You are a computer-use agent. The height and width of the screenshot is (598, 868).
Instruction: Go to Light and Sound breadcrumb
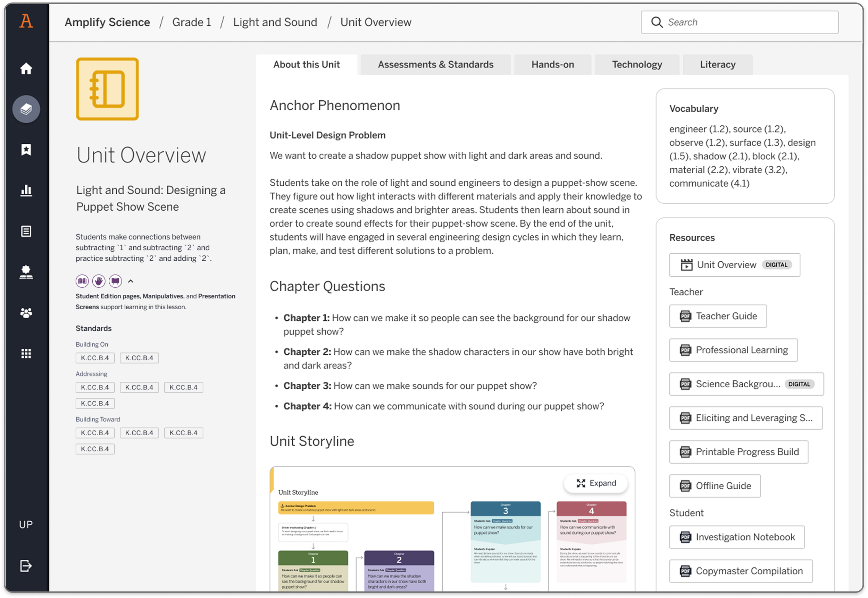tap(275, 22)
